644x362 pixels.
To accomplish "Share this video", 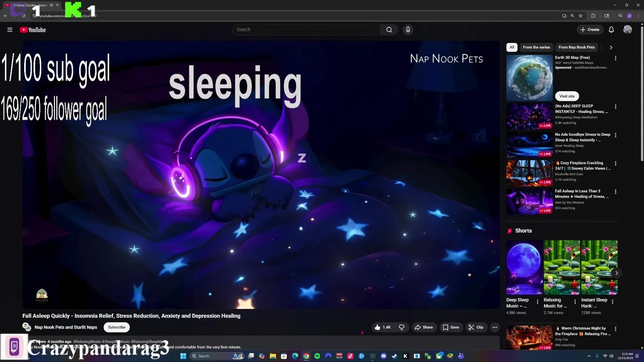I will (424, 327).
